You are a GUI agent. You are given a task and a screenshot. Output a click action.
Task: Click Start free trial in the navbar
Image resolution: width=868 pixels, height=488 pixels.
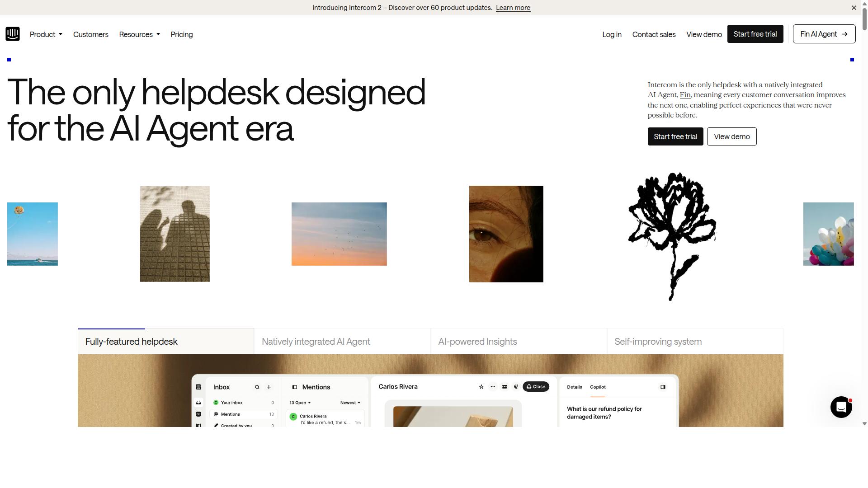(755, 34)
